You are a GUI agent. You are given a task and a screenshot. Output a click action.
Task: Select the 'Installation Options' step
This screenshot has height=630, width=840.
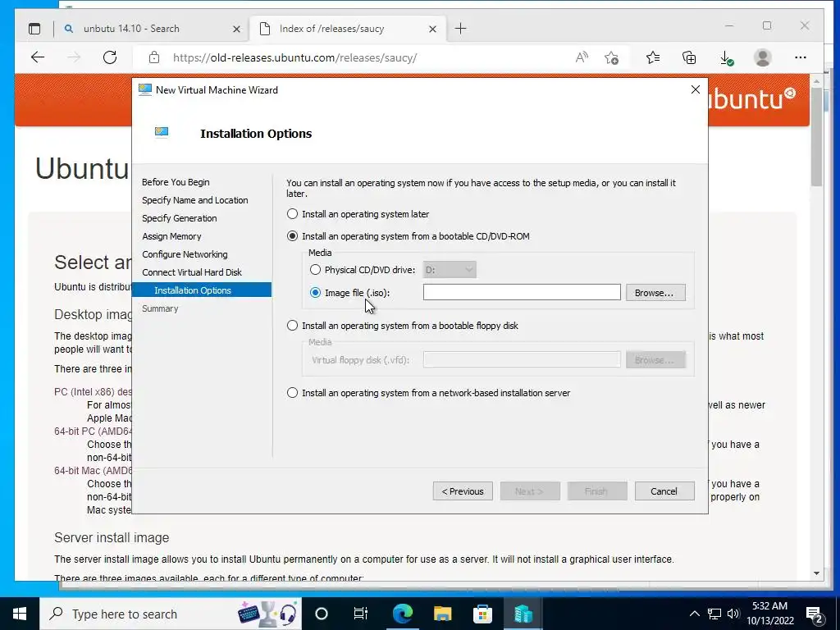point(202,290)
